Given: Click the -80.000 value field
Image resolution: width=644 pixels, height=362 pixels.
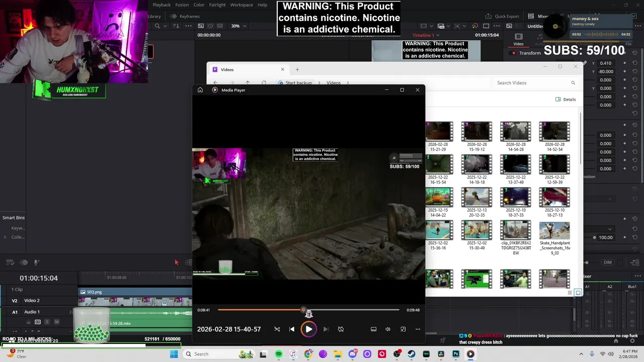Looking at the screenshot, I should click(606, 71).
